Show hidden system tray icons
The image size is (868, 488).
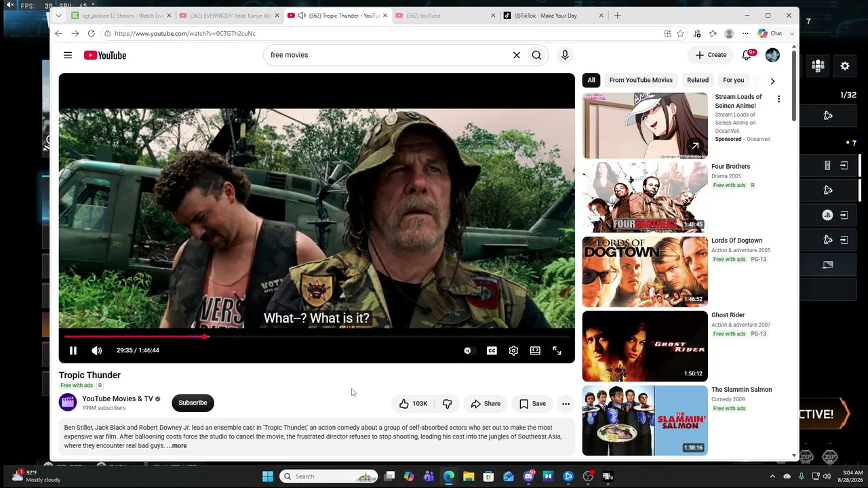coord(772,476)
